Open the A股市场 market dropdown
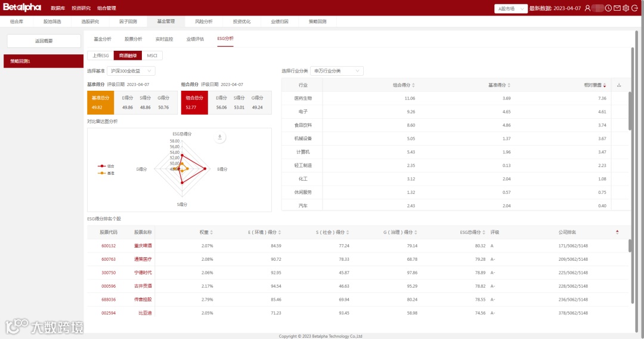The image size is (644, 339). 511,8
